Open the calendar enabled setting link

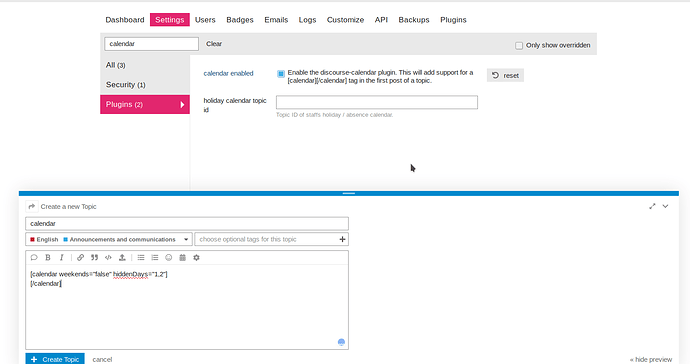tap(228, 73)
